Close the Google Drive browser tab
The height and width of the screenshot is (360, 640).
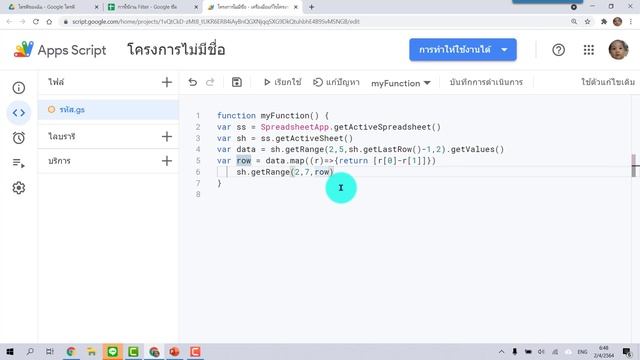[x=96, y=7]
